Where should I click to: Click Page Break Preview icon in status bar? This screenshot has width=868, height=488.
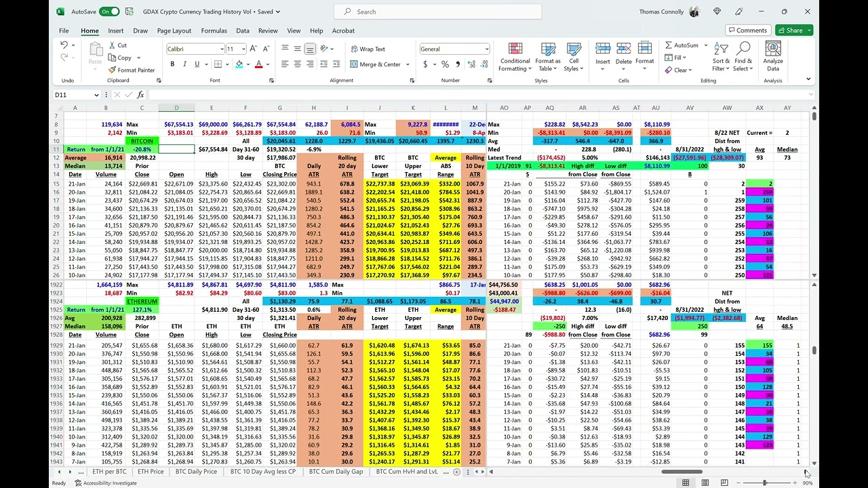click(x=724, y=483)
